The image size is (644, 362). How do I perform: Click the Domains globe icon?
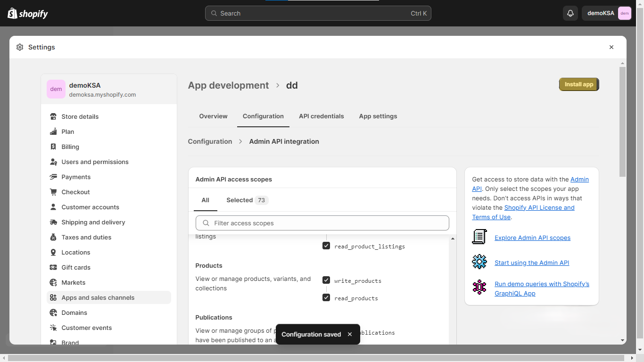click(x=53, y=313)
